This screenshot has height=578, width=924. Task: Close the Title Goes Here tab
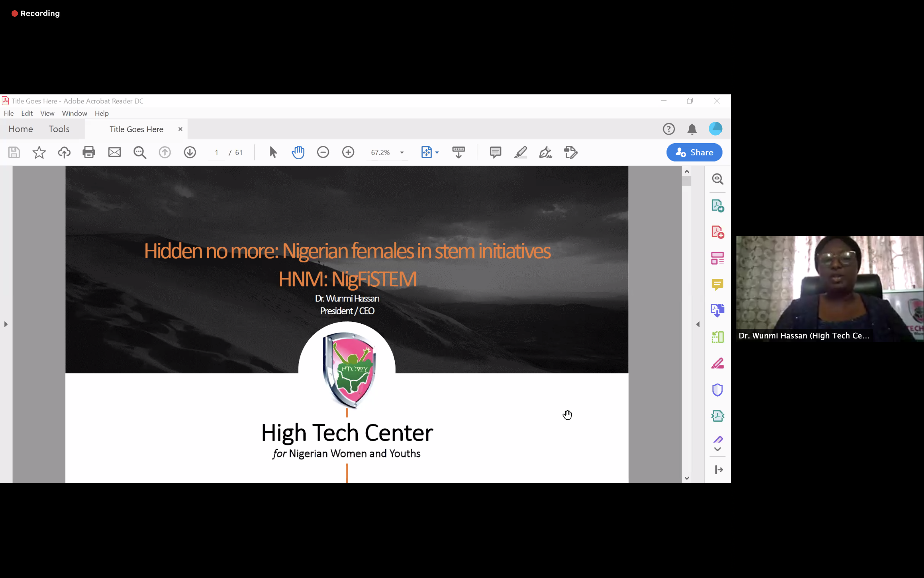[180, 129]
